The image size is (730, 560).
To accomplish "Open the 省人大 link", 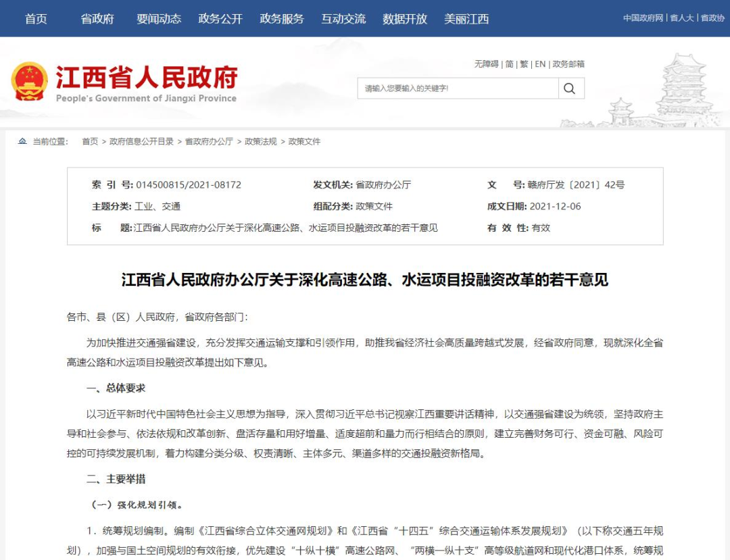I will pyautogui.click(x=682, y=18).
